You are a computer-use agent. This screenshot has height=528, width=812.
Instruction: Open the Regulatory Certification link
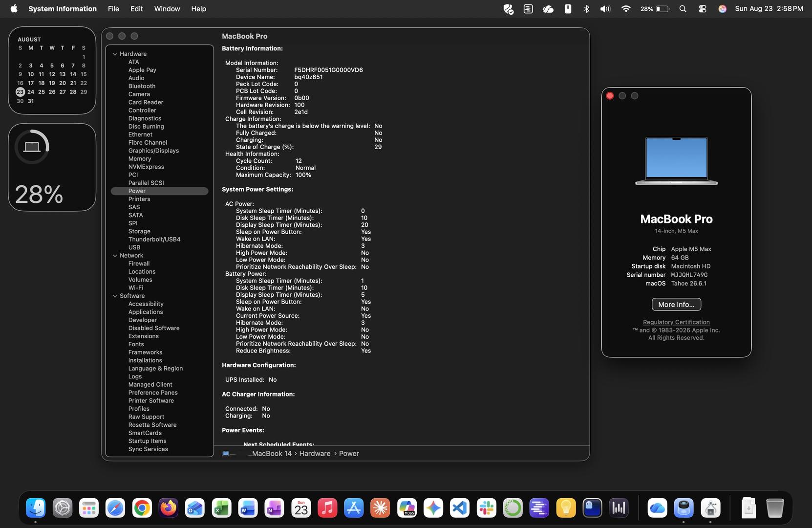pos(676,322)
